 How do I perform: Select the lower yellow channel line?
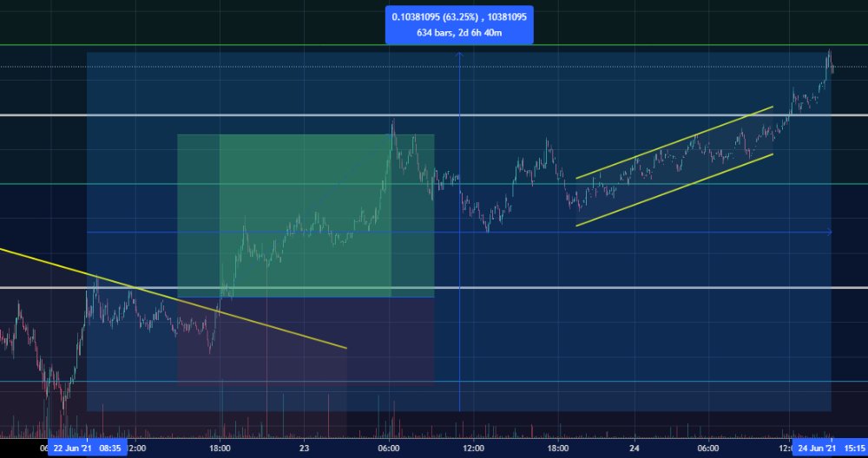674,190
